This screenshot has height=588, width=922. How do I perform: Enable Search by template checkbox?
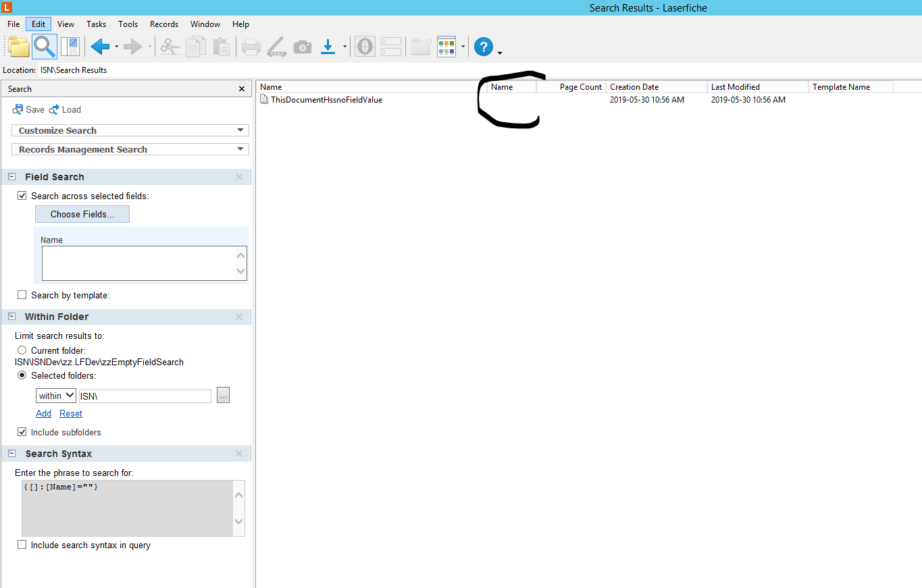coord(22,295)
